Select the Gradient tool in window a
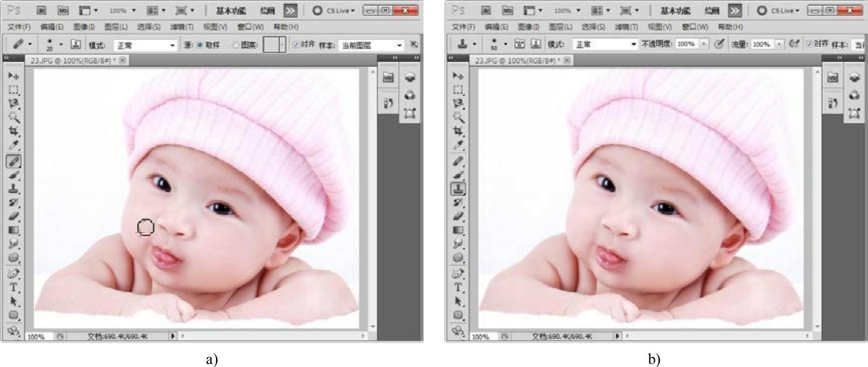 [x=14, y=230]
